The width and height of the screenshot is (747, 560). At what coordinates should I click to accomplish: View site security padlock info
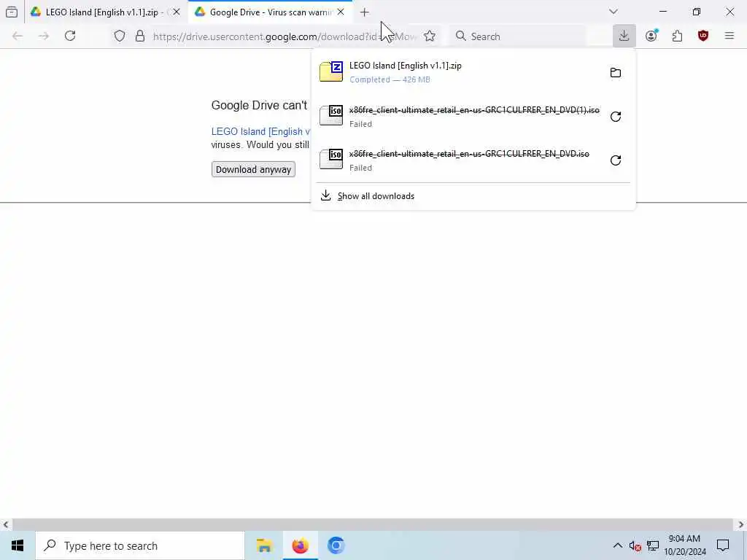140,36
